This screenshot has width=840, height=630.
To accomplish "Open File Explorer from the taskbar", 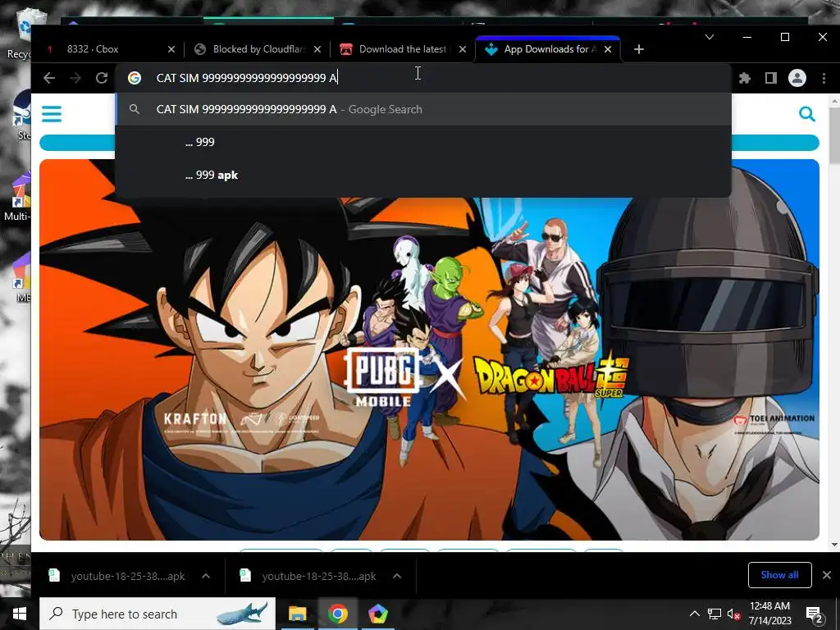I will pos(297,614).
